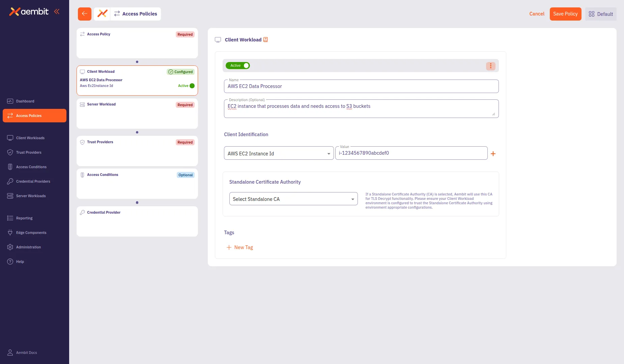Click inside the Name field for AWS EC2 Data Processor
The height and width of the screenshot is (364, 624).
tap(361, 86)
